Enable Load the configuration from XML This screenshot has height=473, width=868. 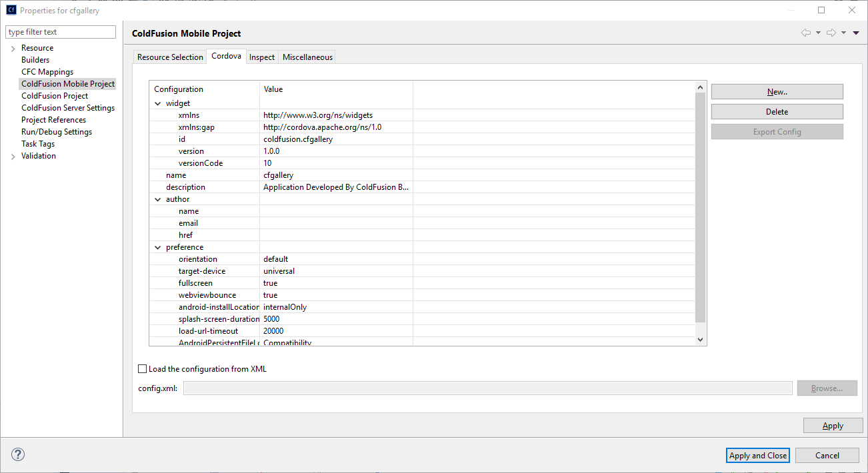(142, 368)
